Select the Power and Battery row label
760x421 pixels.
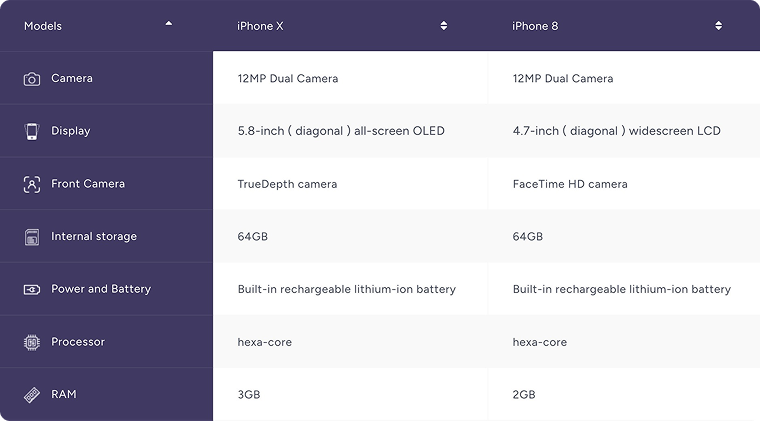pyautogui.click(x=101, y=289)
